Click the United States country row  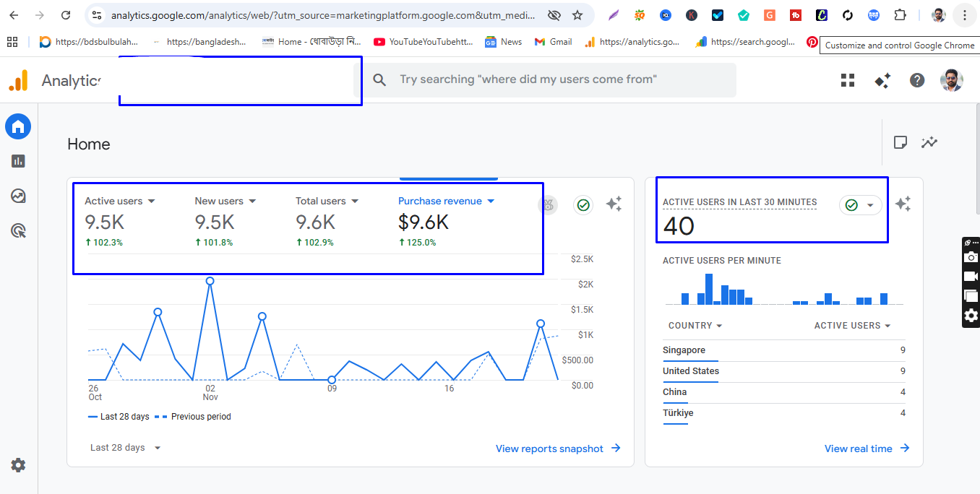click(x=784, y=371)
